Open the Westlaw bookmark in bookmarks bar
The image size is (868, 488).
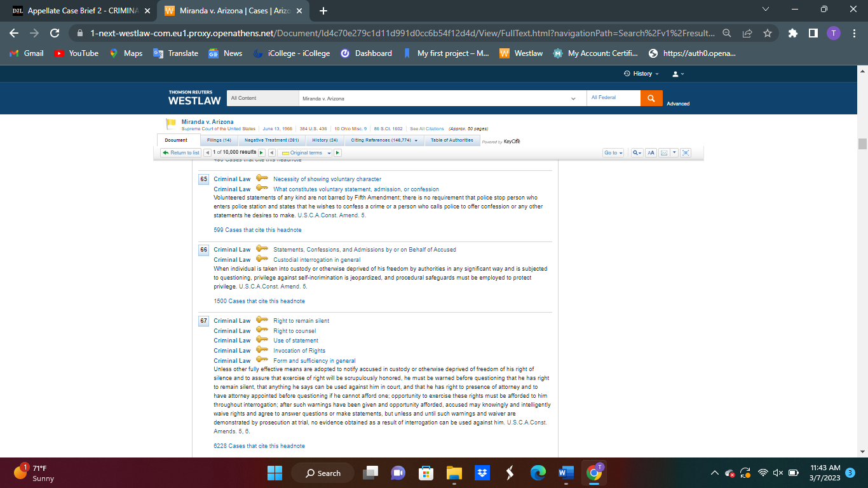click(x=521, y=53)
